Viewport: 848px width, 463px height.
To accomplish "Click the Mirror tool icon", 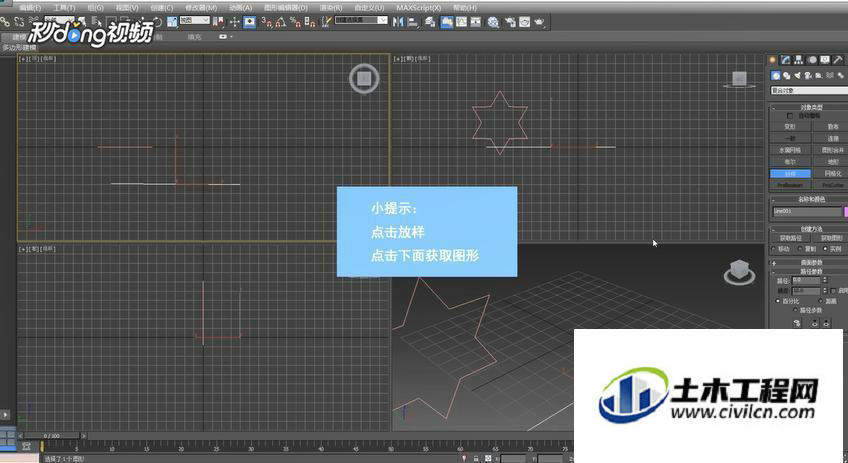I will tap(399, 22).
